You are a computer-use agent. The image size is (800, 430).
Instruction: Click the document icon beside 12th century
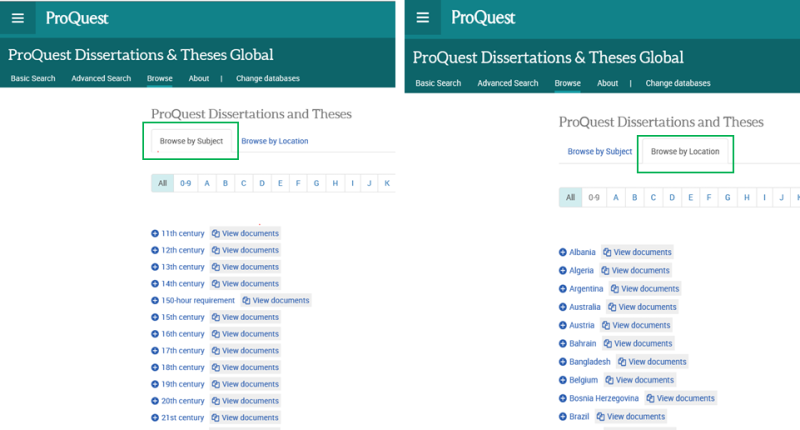pos(216,250)
